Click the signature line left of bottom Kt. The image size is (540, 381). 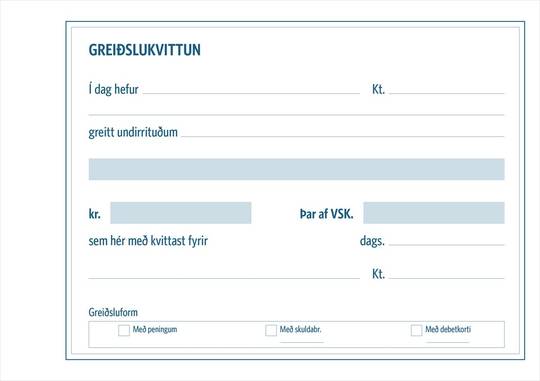click(224, 278)
